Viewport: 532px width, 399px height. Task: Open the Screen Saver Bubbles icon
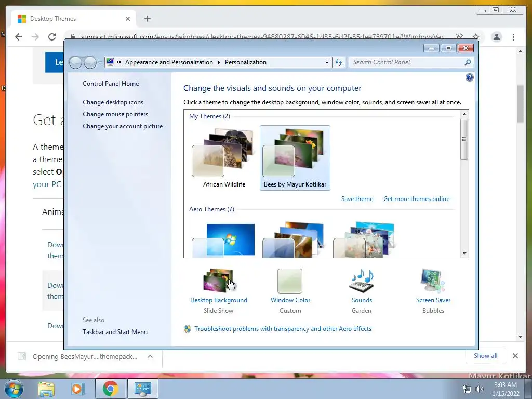click(433, 281)
